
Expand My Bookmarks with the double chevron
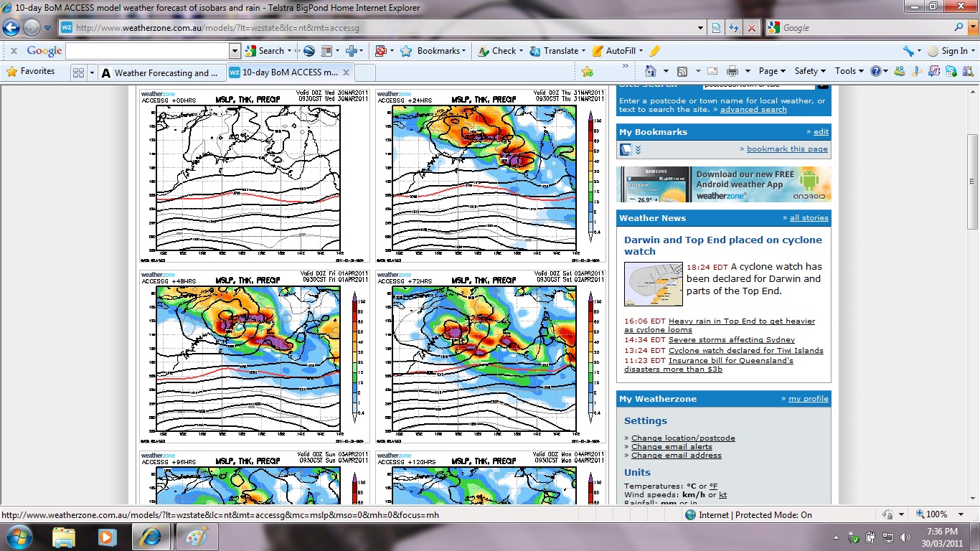(638, 150)
